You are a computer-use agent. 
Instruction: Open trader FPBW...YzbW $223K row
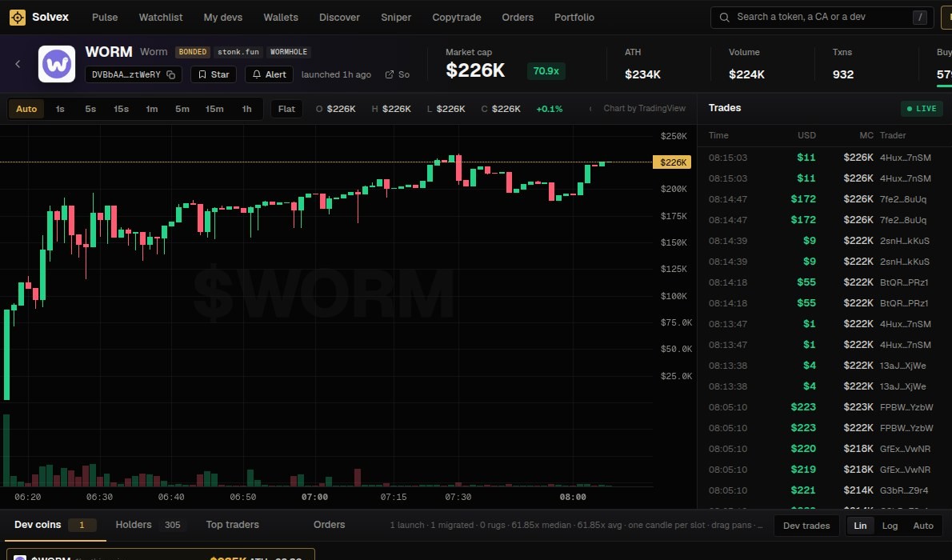906,407
